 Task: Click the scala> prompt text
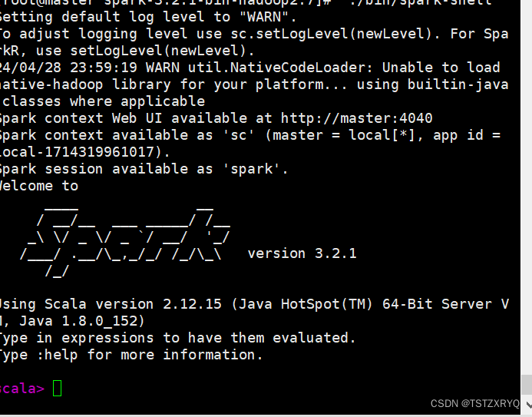point(21,389)
